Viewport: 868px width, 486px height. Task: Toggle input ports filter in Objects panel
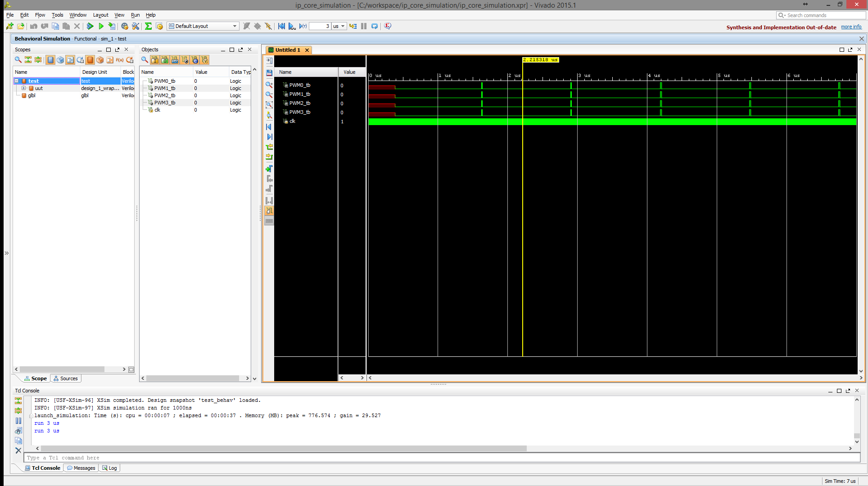(x=155, y=60)
